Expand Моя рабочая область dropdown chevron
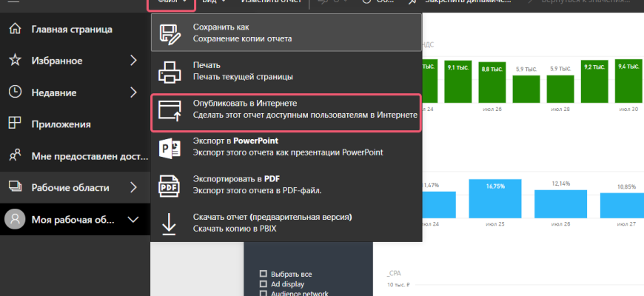This screenshot has height=296, width=644. click(133, 219)
